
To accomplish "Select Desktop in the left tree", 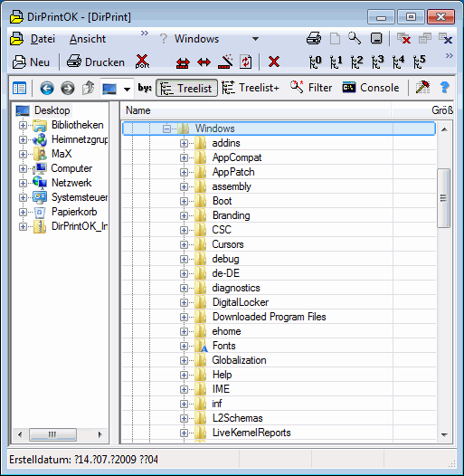I will [52, 110].
